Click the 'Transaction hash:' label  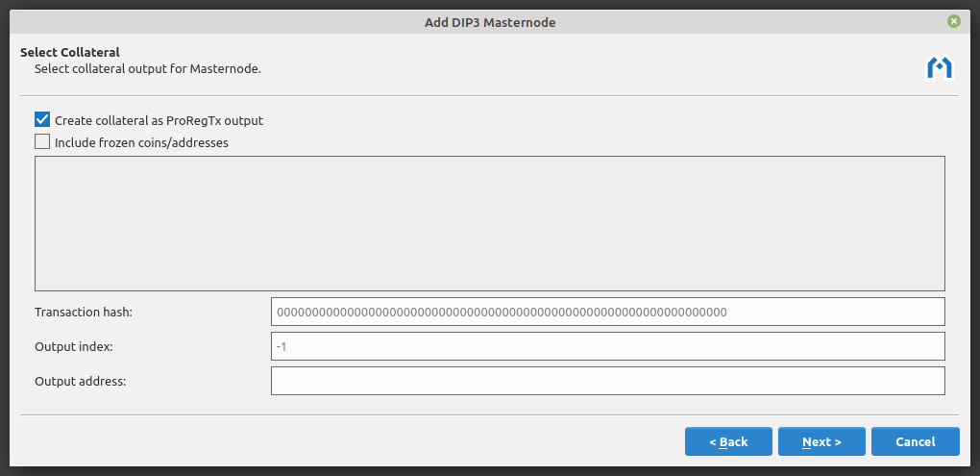(x=84, y=313)
